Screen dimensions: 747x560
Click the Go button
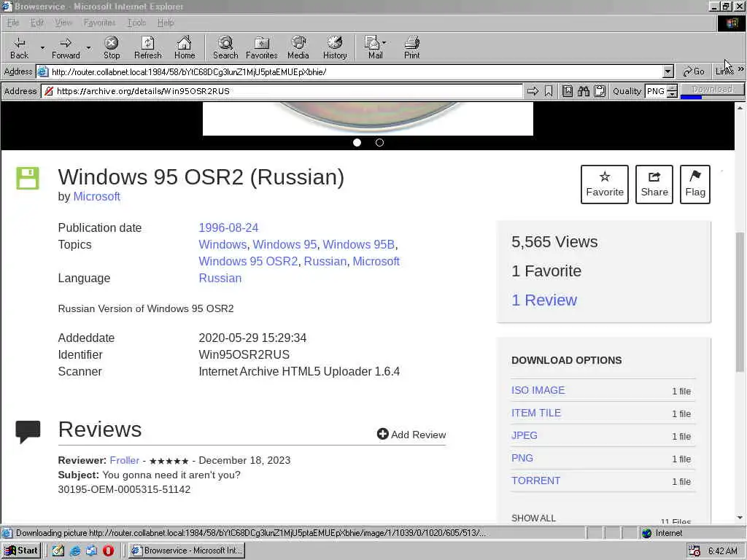pos(694,71)
